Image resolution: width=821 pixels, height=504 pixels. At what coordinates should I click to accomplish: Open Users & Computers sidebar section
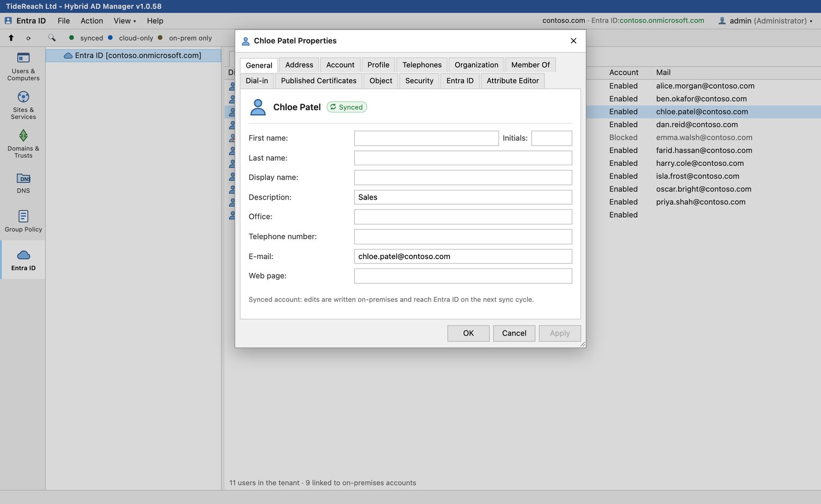(23, 67)
